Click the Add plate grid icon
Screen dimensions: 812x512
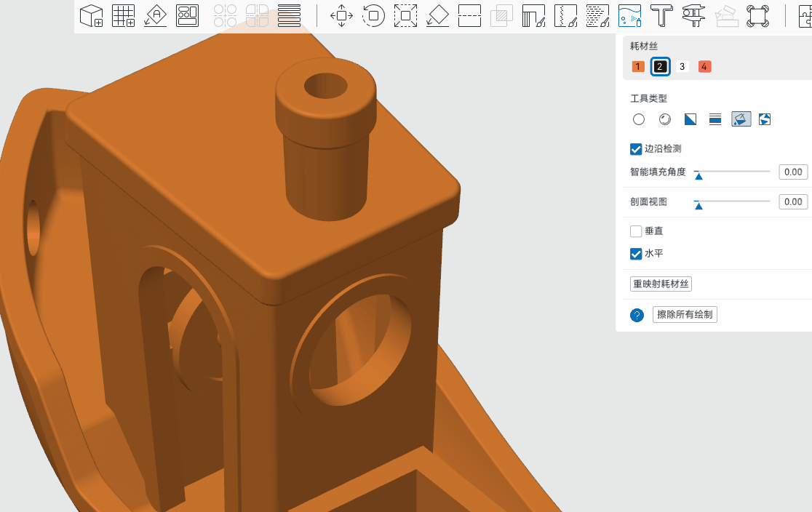pyautogui.click(x=123, y=15)
